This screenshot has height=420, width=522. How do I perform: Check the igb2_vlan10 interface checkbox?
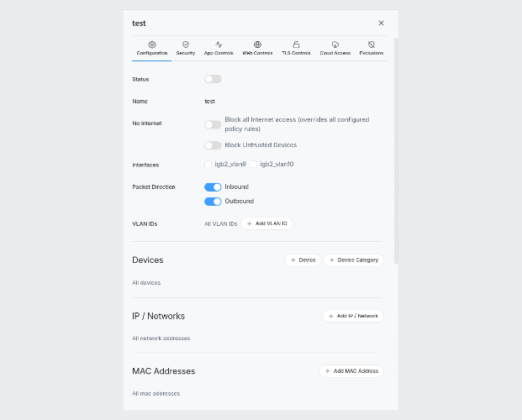(254, 165)
